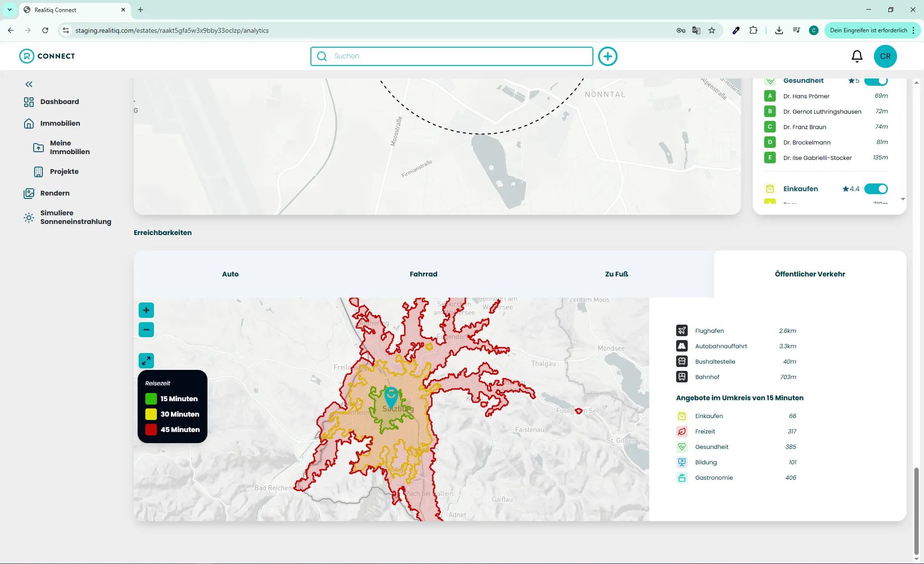The height and width of the screenshot is (564, 924).
Task: Open Dashboard in the sidebar
Action: [x=60, y=102]
